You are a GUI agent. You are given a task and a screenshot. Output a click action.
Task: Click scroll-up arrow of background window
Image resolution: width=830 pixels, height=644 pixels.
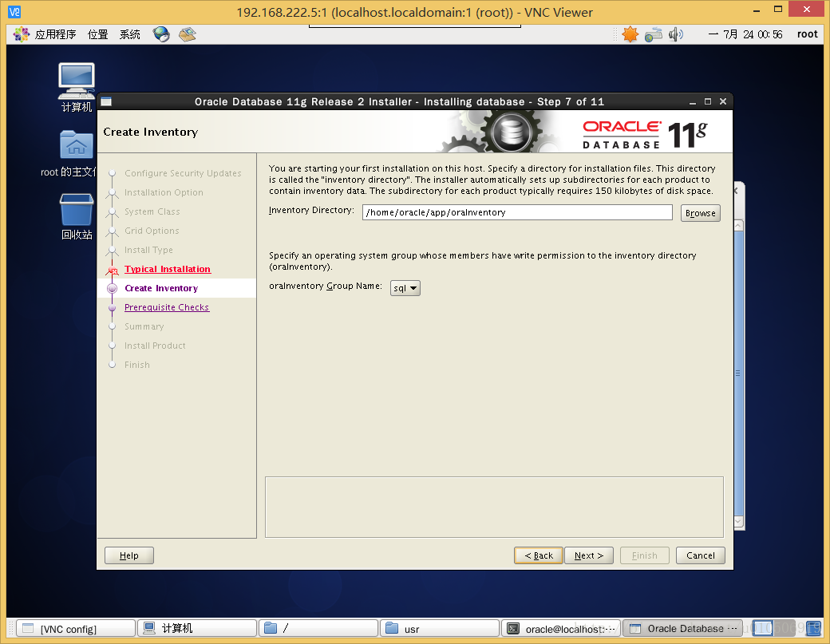(x=739, y=225)
